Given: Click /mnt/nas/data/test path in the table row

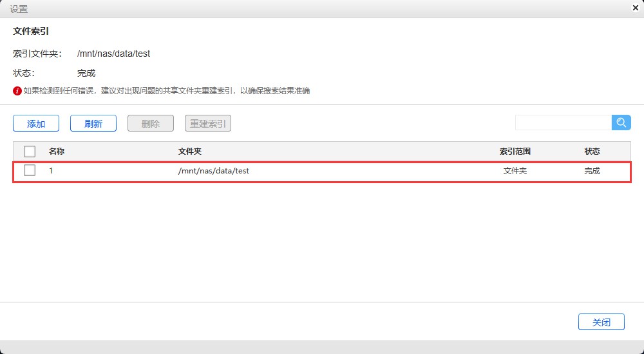Looking at the screenshot, I should coord(213,171).
